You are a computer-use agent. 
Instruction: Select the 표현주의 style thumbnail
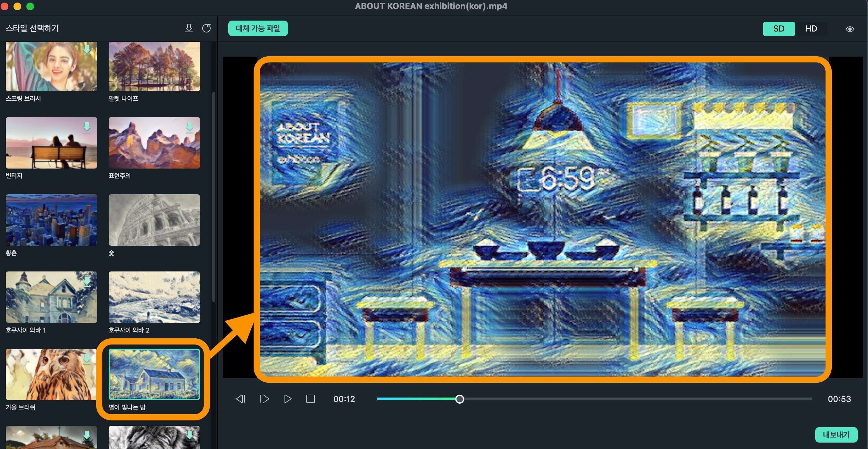pyautogui.click(x=154, y=142)
